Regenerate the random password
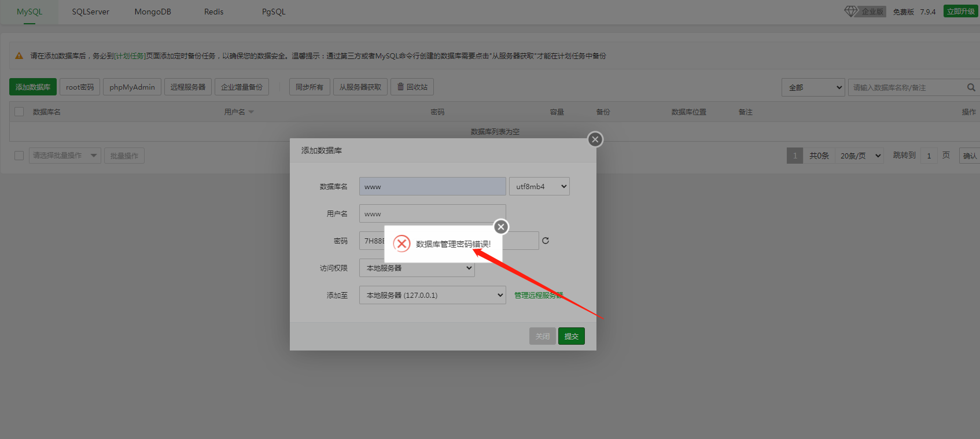This screenshot has width=980, height=439. tap(546, 241)
